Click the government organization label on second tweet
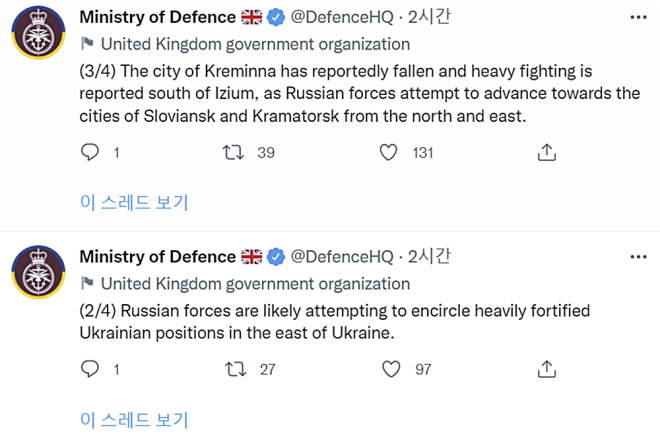The height and width of the screenshot is (436, 660). [x=255, y=283]
